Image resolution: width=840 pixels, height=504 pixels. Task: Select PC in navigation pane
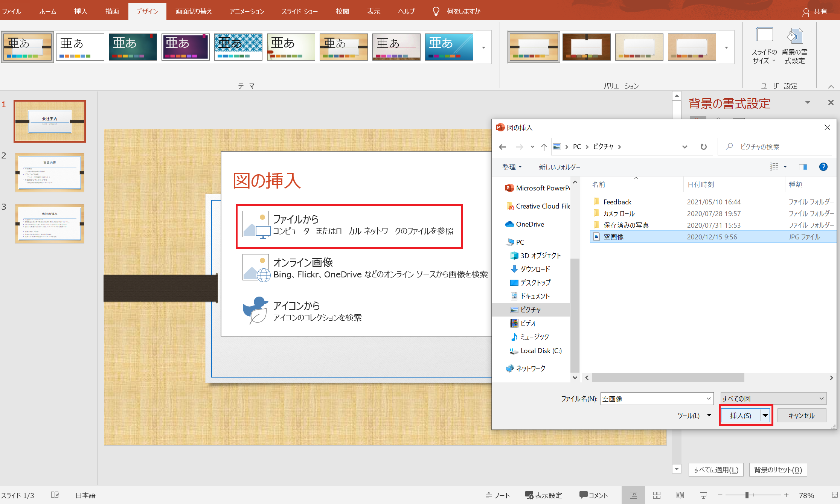pyautogui.click(x=515, y=242)
